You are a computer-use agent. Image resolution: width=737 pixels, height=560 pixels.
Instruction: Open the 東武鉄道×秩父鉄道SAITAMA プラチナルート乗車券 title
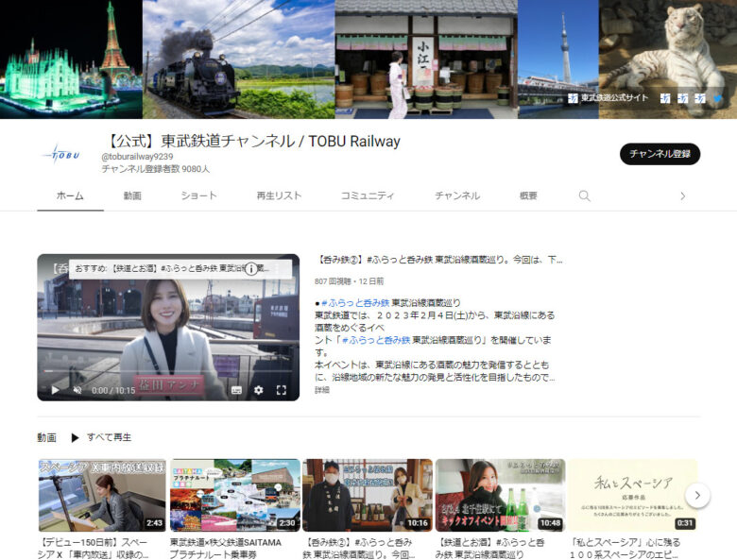pyautogui.click(x=226, y=549)
